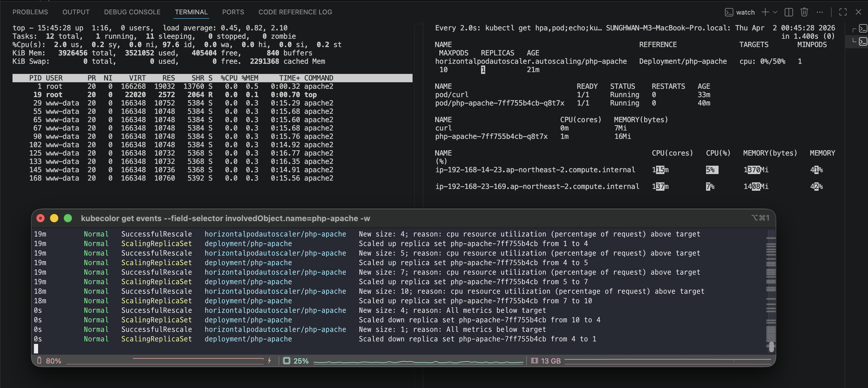This screenshot has width=868, height=388.
Task: Show the CODE REFERENCE LOG tab
Action: pyautogui.click(x=295, y=12)
